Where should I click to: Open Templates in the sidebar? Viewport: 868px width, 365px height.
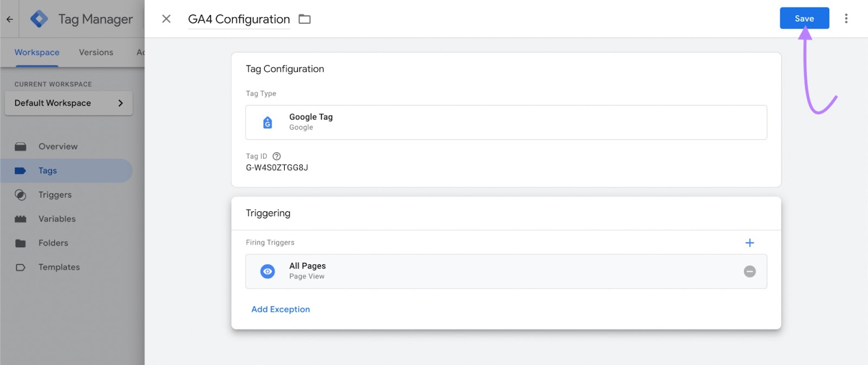(x=59, y=267)
